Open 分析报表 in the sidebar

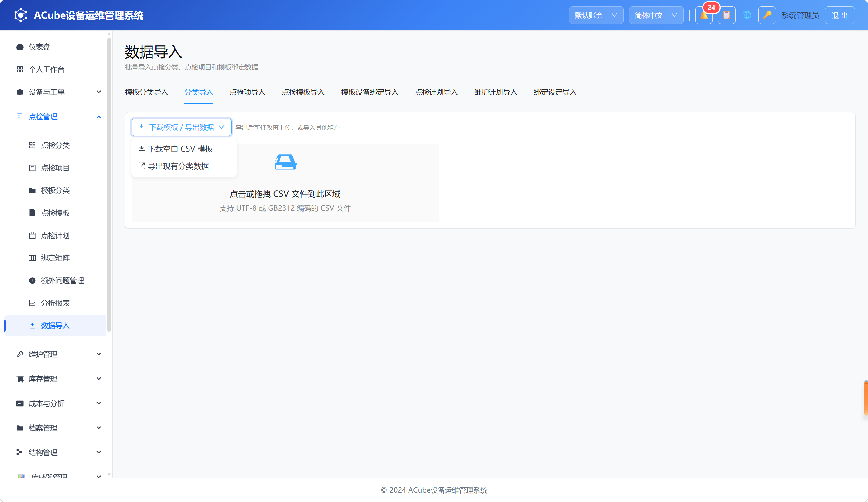coord(55,303)
